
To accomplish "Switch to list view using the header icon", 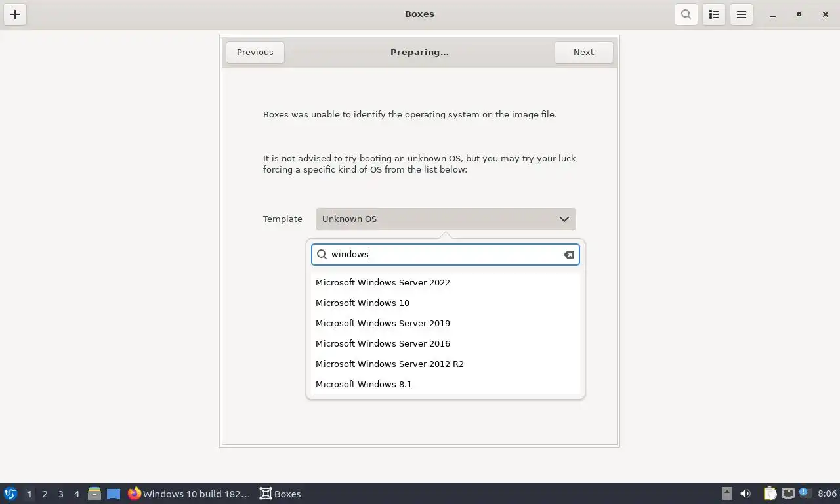I will (714, 14).
